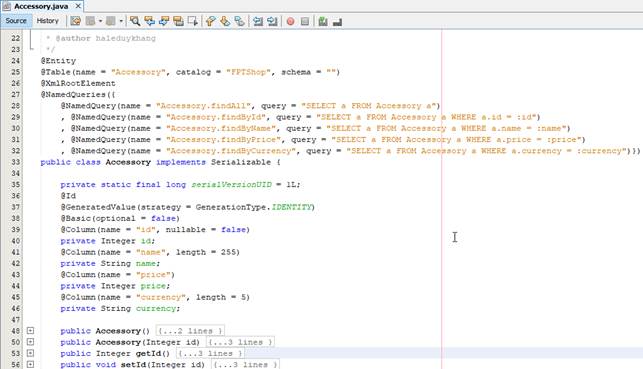The image size is (643, 369).
Task: Click line number 24 in the gutter
Action: 16,61
